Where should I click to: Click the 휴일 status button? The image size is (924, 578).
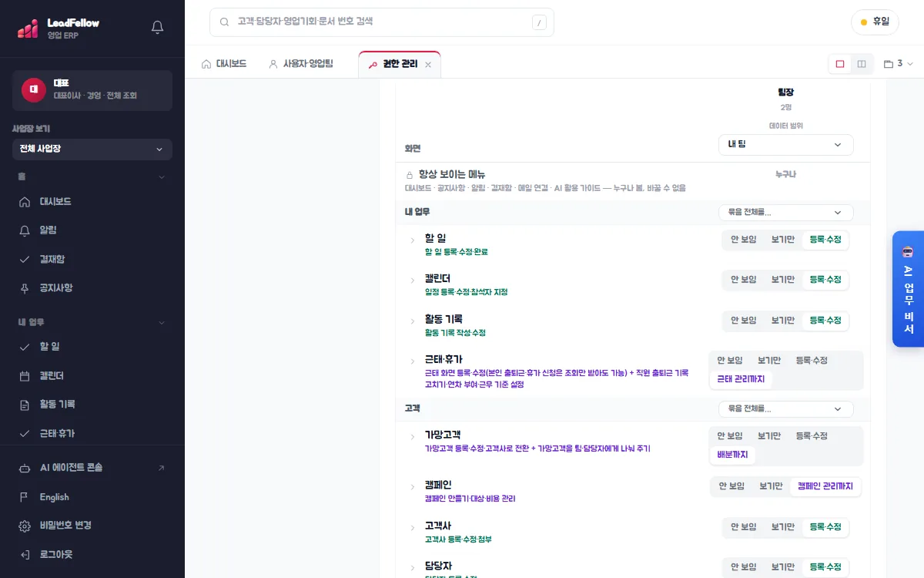(875, 22)
